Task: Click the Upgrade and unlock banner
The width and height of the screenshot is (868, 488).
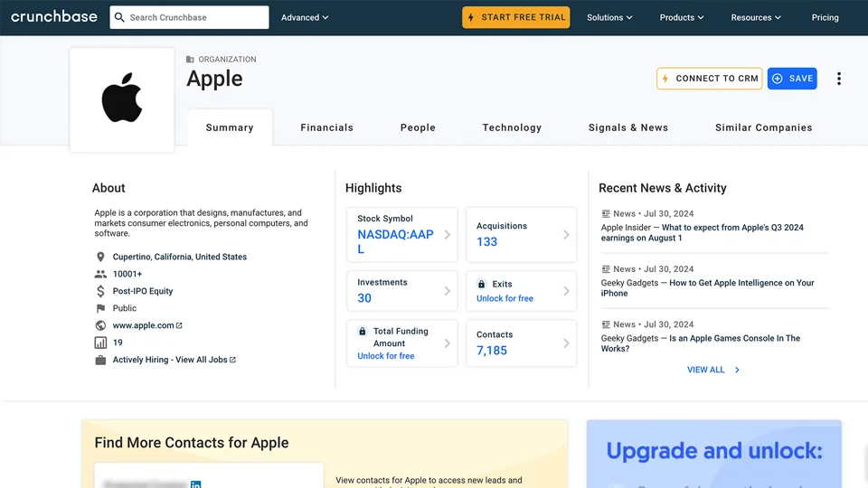Action: (714, 454)
